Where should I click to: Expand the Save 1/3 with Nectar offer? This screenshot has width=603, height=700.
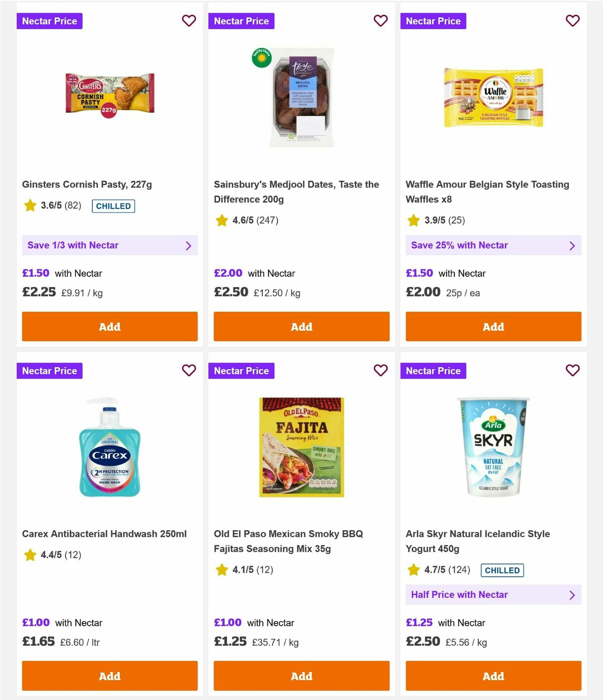tap(110, 245)
